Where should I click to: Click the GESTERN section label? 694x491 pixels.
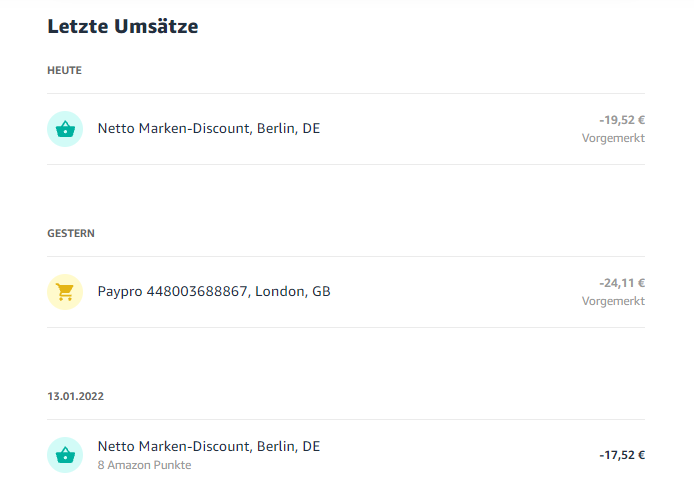tap(71, 233)
